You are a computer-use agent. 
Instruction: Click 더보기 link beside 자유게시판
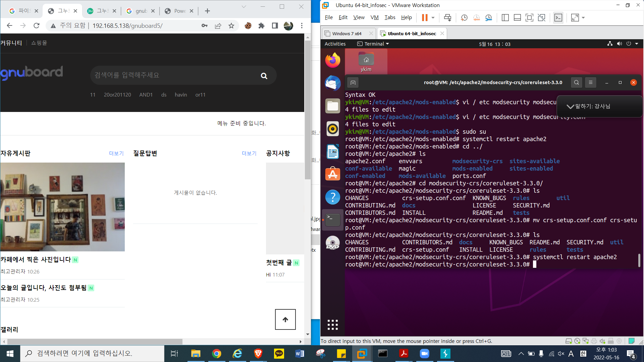point(116,153)
